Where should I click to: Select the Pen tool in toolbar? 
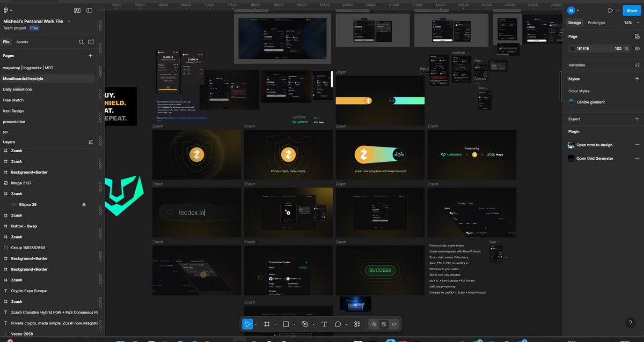coord(305,324)
